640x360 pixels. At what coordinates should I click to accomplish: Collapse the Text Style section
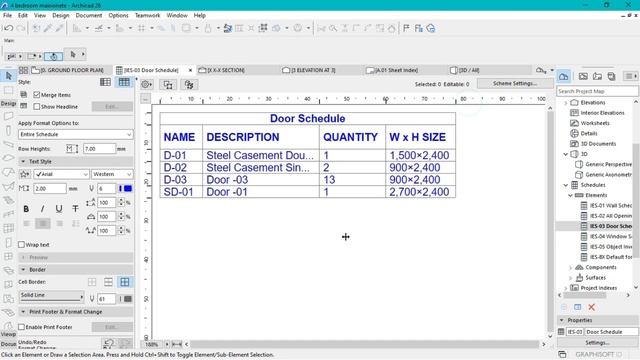[23, 162]
